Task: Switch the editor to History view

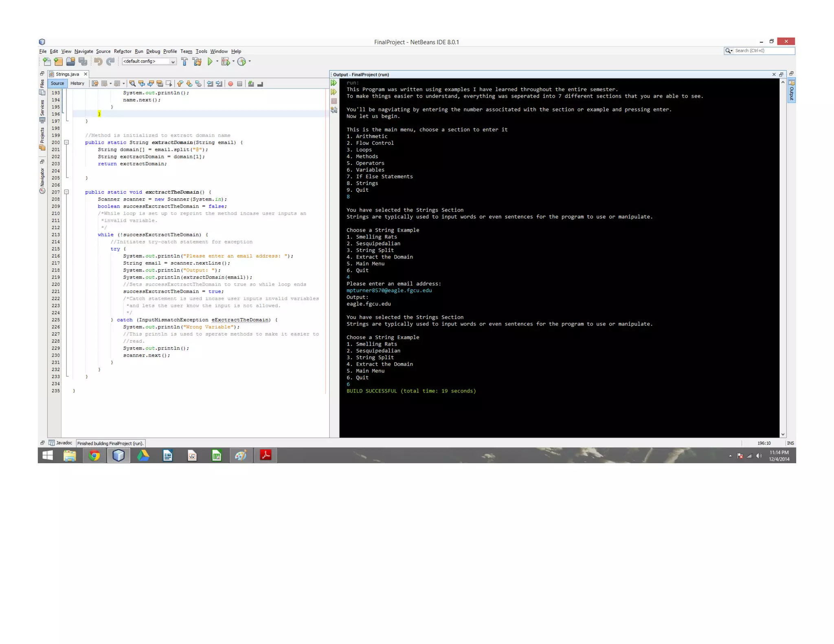Action: click(x=77, y=83)
